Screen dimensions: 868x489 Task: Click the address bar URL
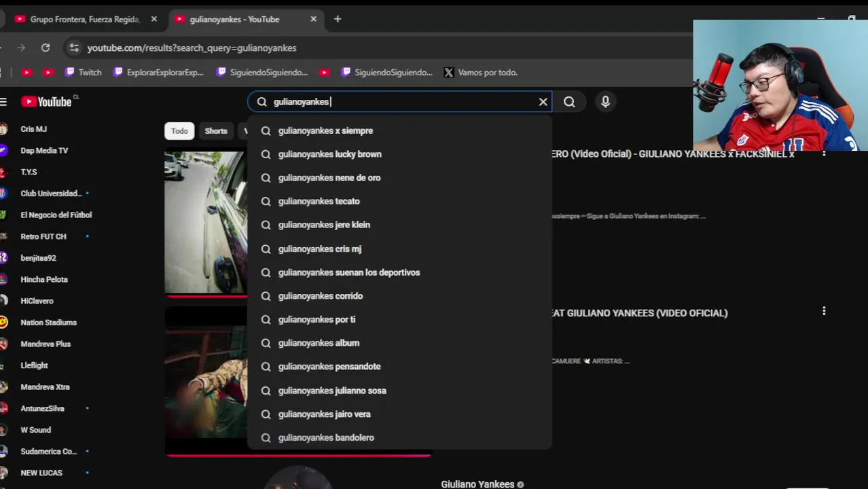[192, 48]
